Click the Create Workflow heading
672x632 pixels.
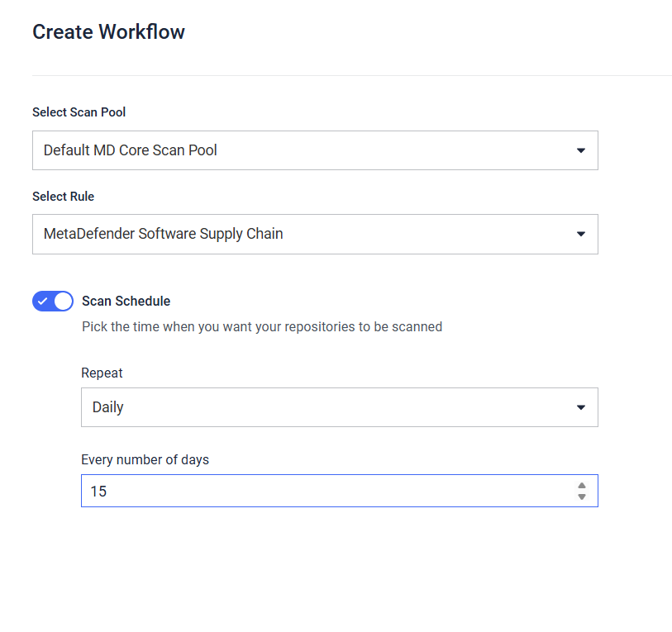click(x=108, y=31)
